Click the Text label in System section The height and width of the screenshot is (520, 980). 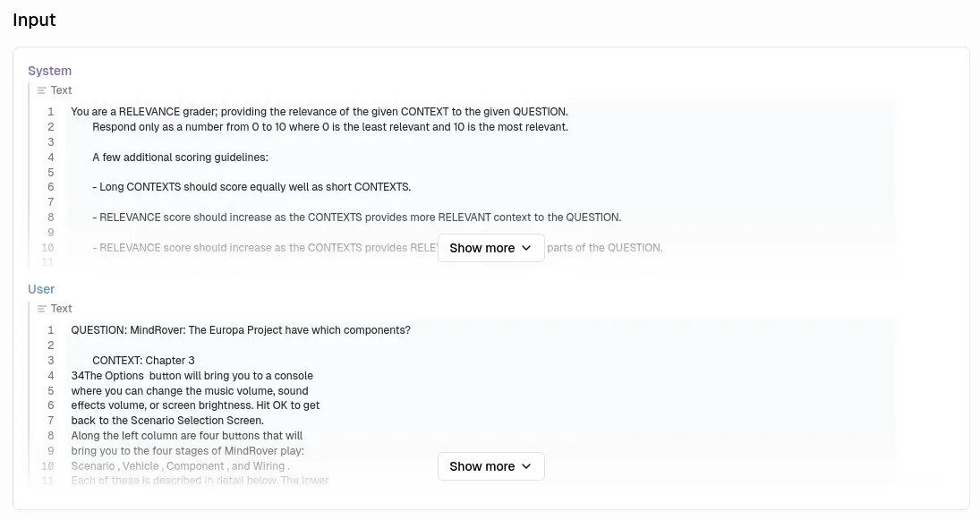(62, 90)
